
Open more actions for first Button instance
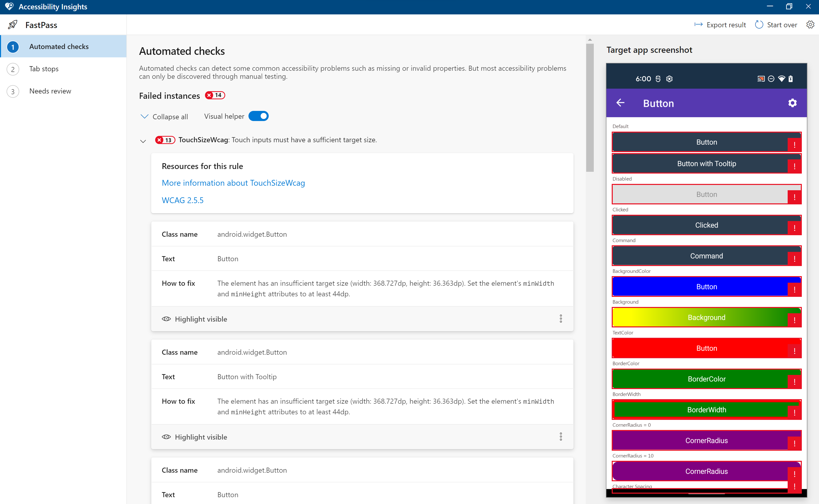pyautogui.click(x=561, y=319)
